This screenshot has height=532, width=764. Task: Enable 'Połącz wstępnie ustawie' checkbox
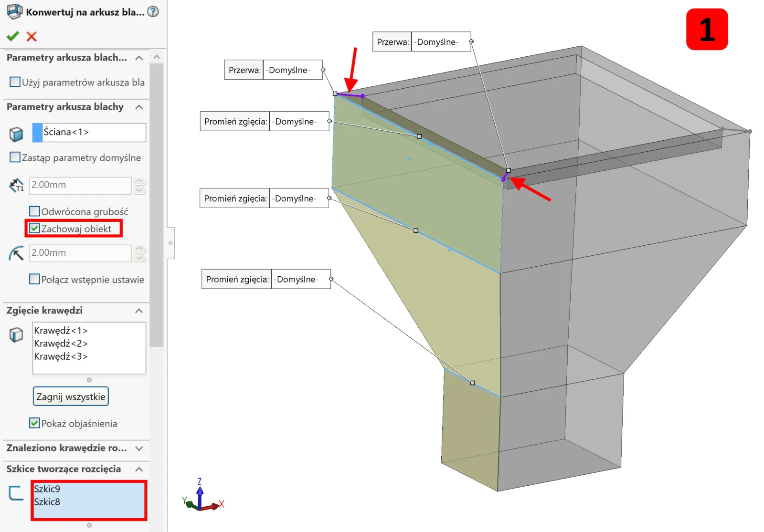tap(34, 279)
